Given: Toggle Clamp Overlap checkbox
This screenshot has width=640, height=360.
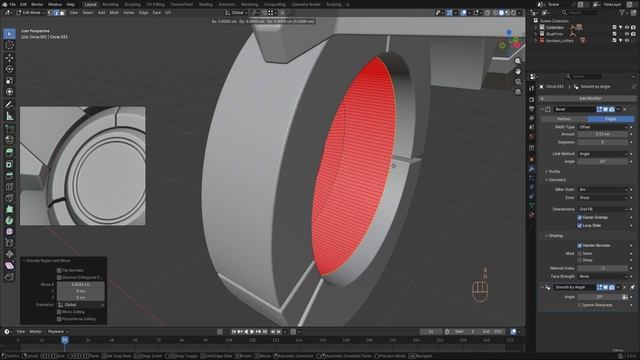Looking at the screenshot, I should pyautogui.click(x=580, y=218).
